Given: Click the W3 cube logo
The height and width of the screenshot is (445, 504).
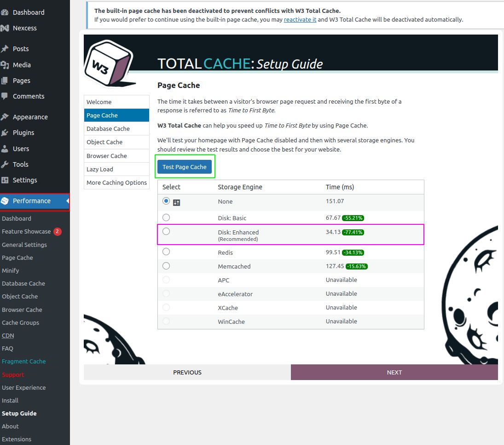Looking at the screenshot, I should pos(109,64).
